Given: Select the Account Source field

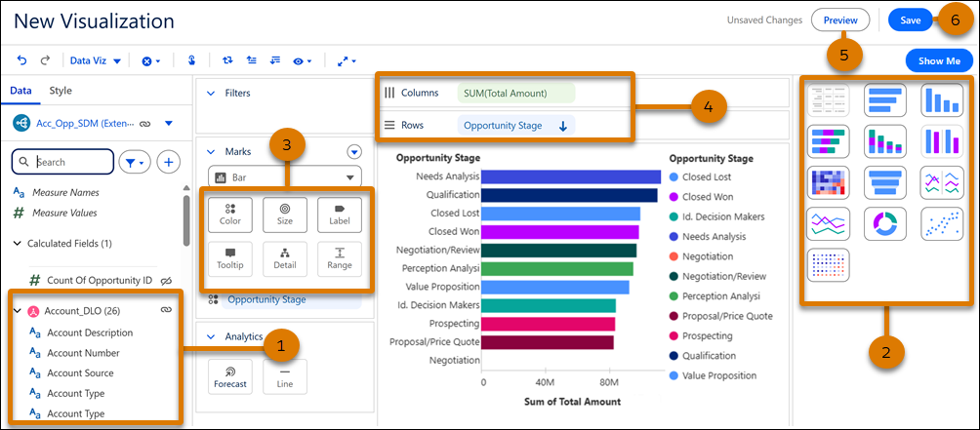Looking at the screenshot, I should pos(81,373).
